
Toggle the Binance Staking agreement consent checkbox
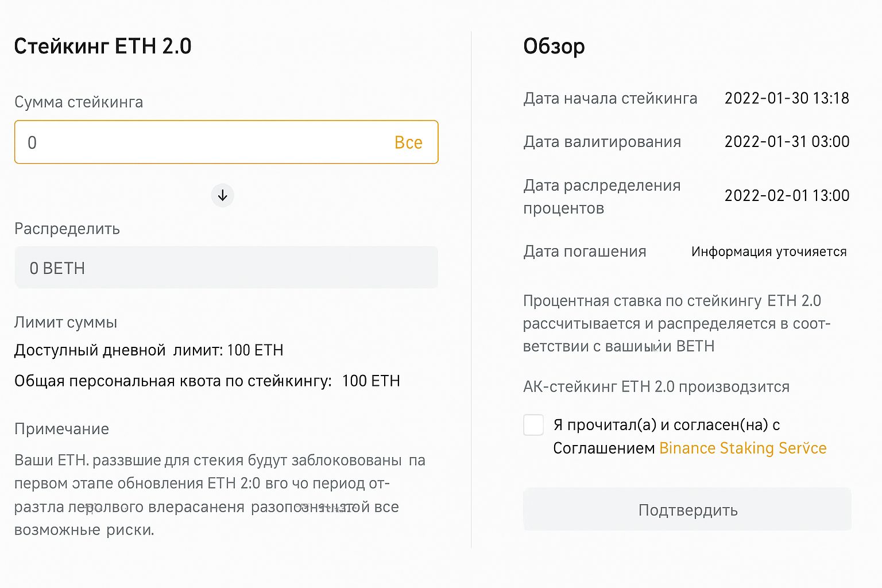533,424
